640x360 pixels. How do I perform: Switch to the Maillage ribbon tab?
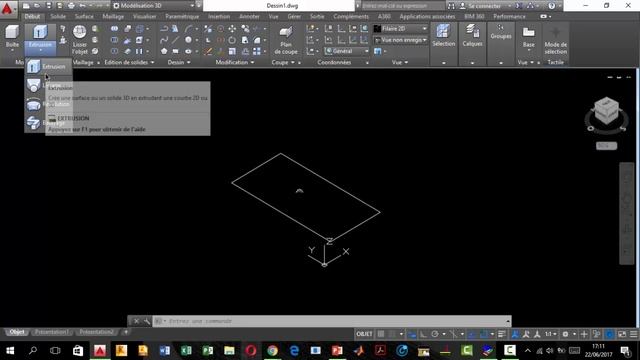coord(113,16)
